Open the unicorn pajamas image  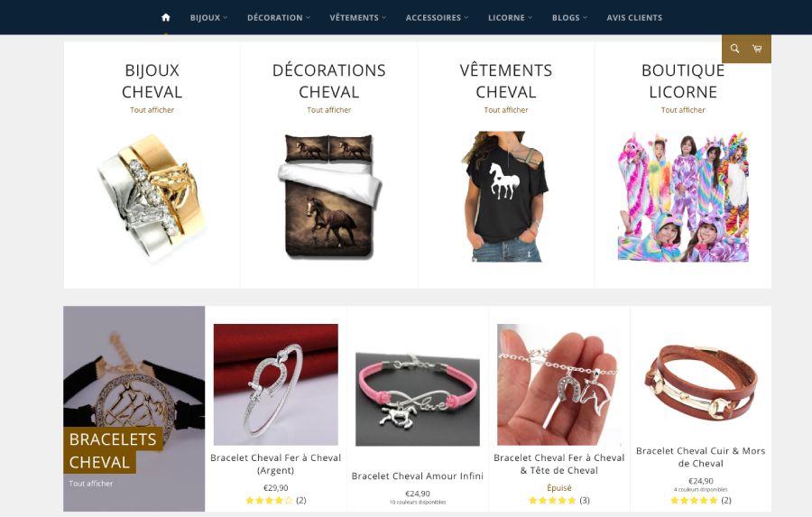pos(683,197)
